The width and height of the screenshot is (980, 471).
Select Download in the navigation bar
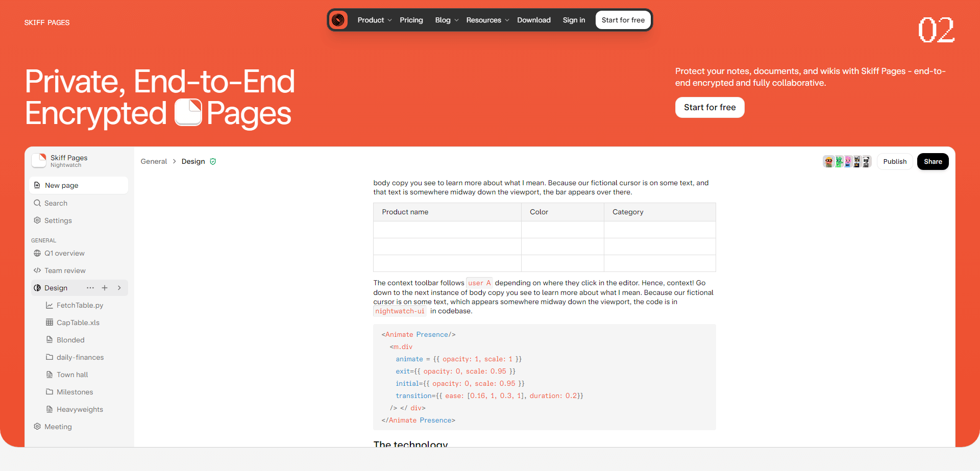coord(533,20)
